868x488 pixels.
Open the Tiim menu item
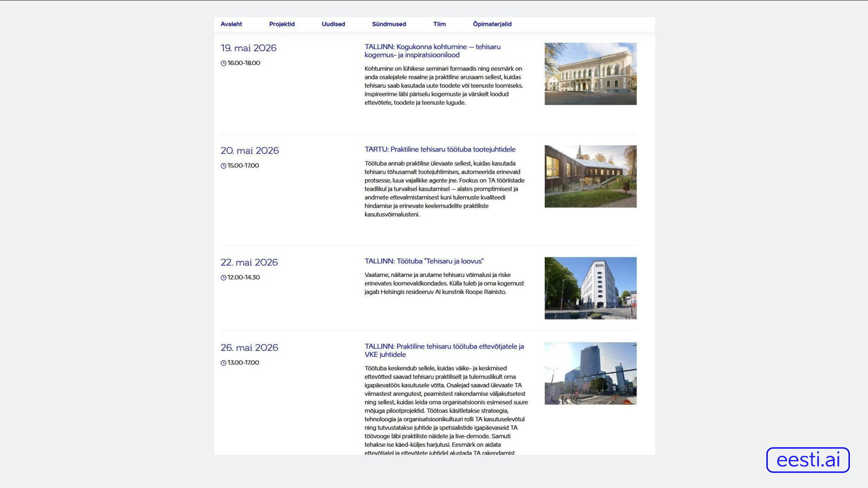(x=439, y=24)
